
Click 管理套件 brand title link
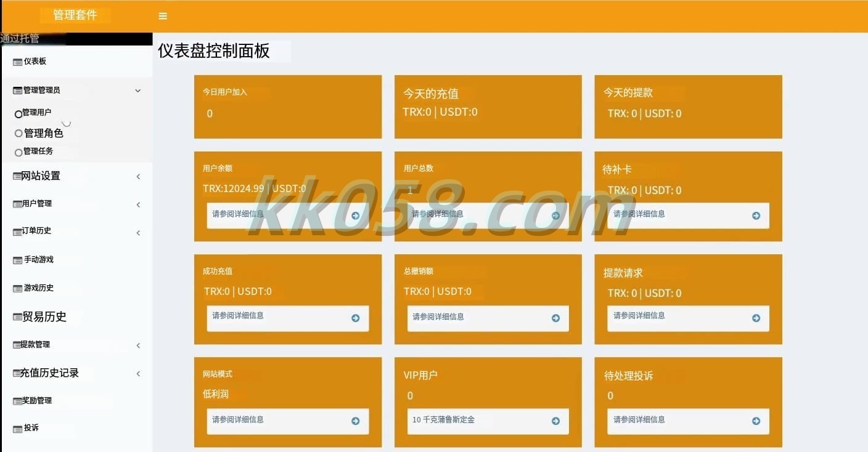75,15
